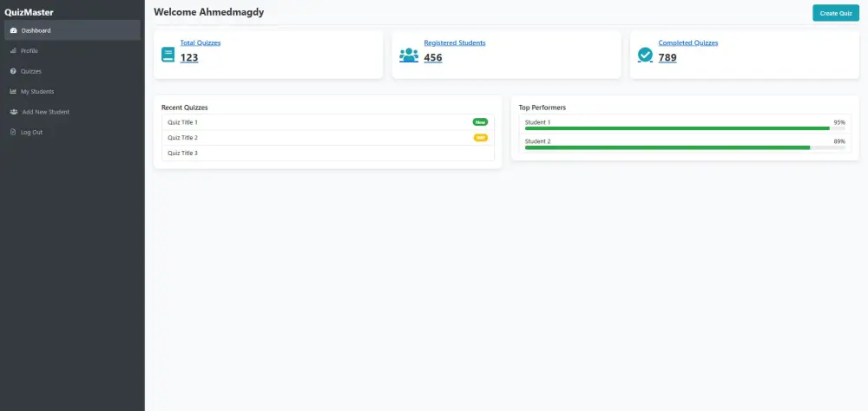
Task: Select the Quiz Title 1 row
Action: [x=328, y=122]
